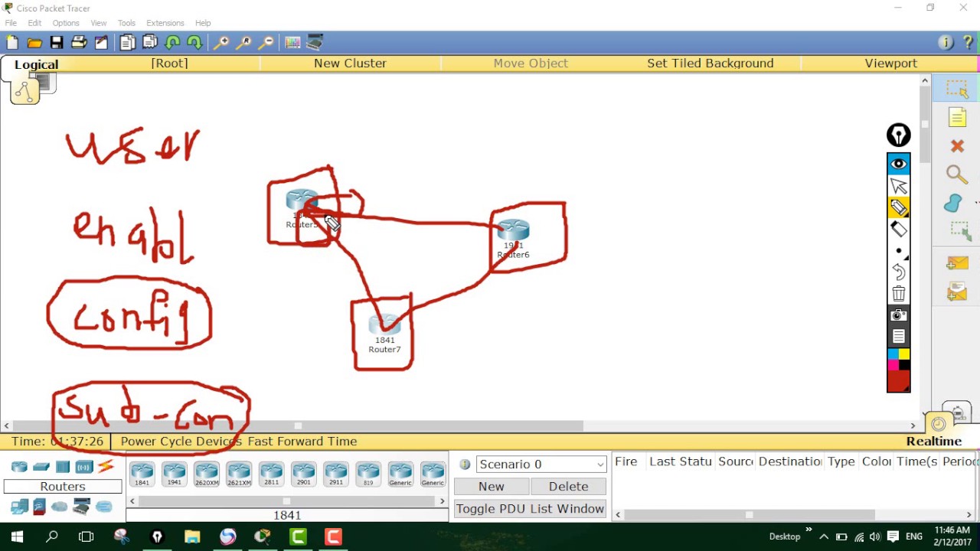Click the [Root] navigation label
This screenshot has width=980, height=551.
pyautogui.click(x=169, y=63)
